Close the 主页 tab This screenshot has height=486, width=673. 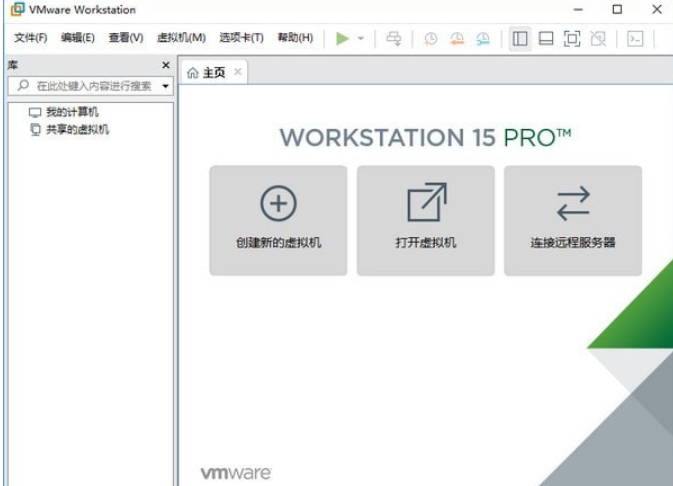237,72
